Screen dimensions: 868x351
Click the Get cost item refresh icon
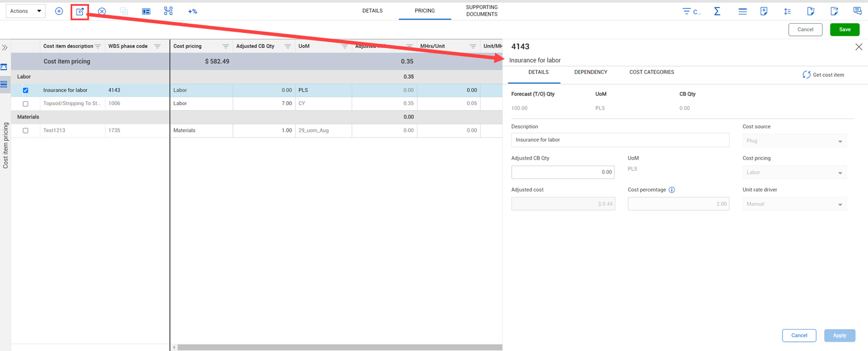pyautogui.click(x=806, y=75)
